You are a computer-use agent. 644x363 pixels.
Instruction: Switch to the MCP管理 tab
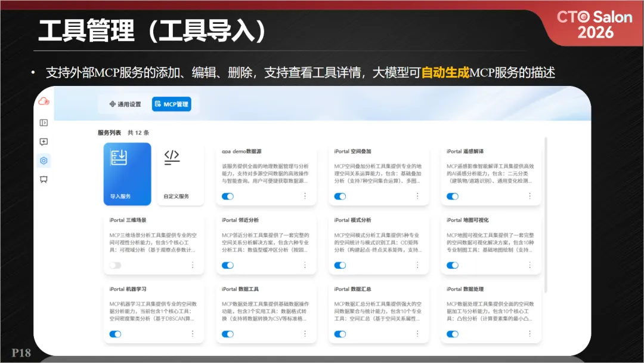(x=171, y=104)
